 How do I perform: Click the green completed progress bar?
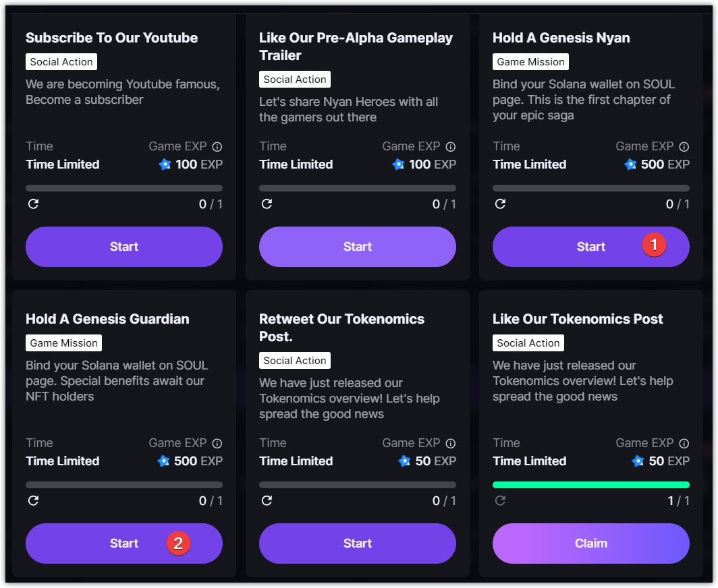point(591,485)
